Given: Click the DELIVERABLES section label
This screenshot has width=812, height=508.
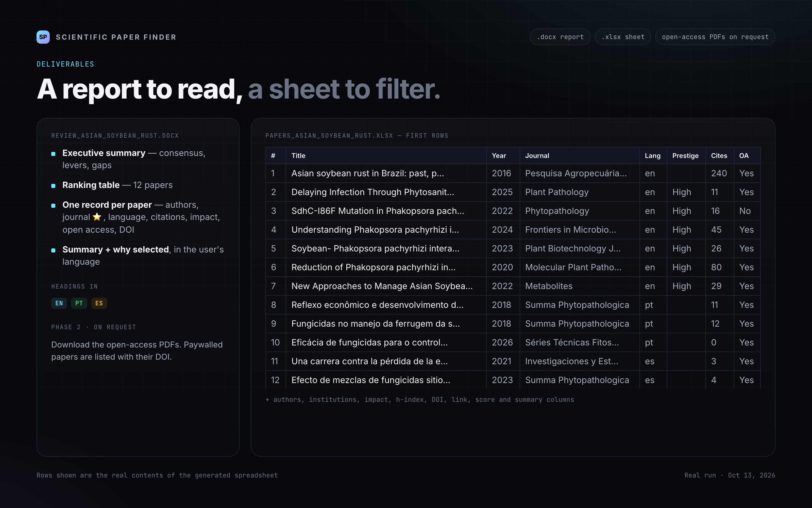Looking at the screenshot, I should point(65,64).
